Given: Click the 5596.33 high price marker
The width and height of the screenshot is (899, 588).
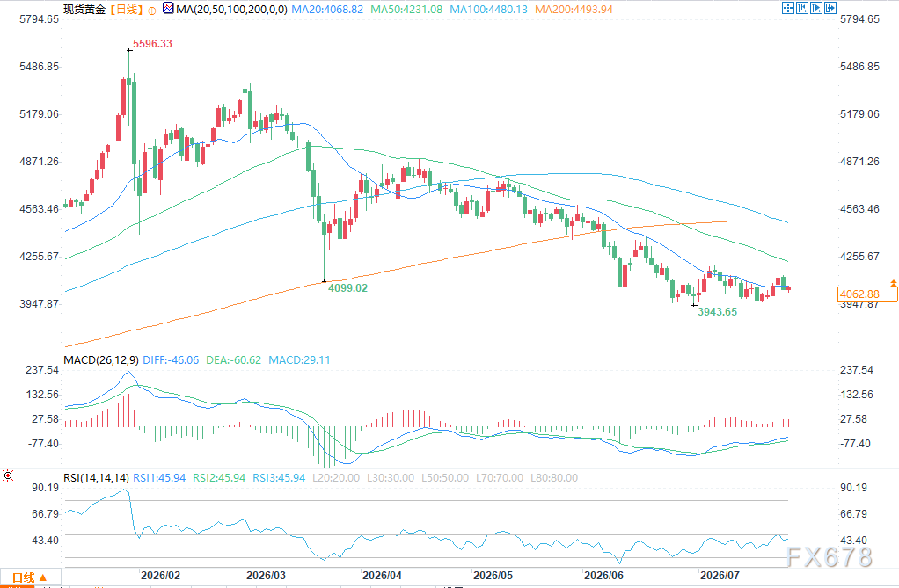Looking at the screenshot, I should (x=152, y=44).
